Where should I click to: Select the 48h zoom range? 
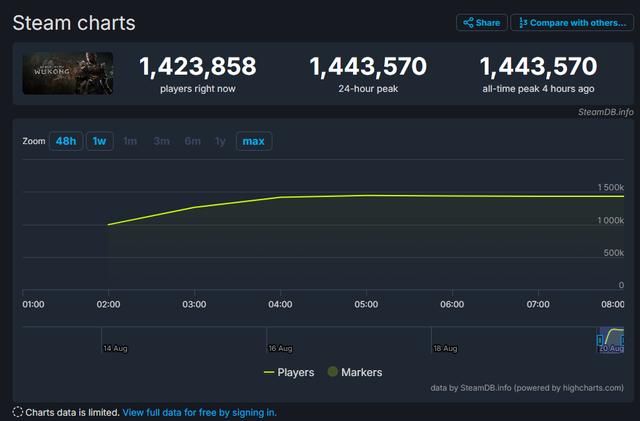coord(66,141)
